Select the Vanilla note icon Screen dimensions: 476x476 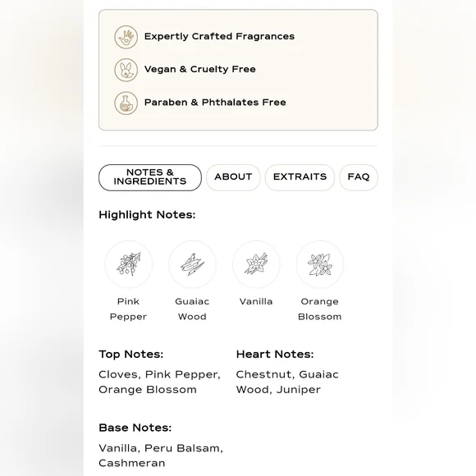256,264
